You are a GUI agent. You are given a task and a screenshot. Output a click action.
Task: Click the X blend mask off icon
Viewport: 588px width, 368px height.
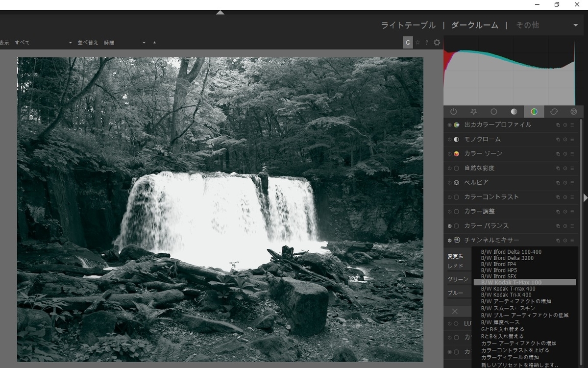click(455, 311)
